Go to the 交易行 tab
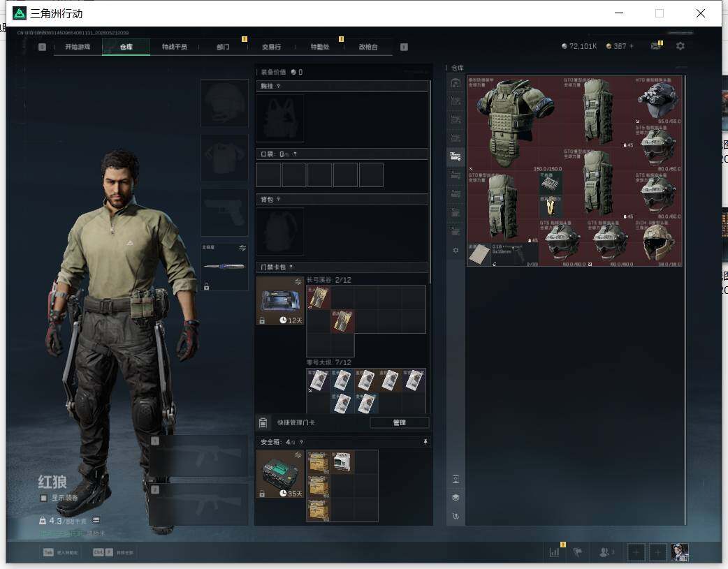This screenshot has width=728, height=569. pos(271,47)
